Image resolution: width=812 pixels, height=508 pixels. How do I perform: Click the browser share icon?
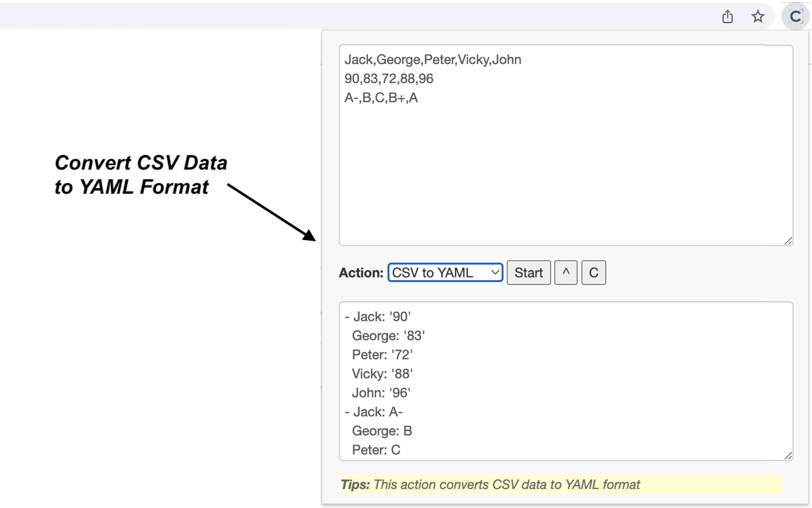click(728, 17)
